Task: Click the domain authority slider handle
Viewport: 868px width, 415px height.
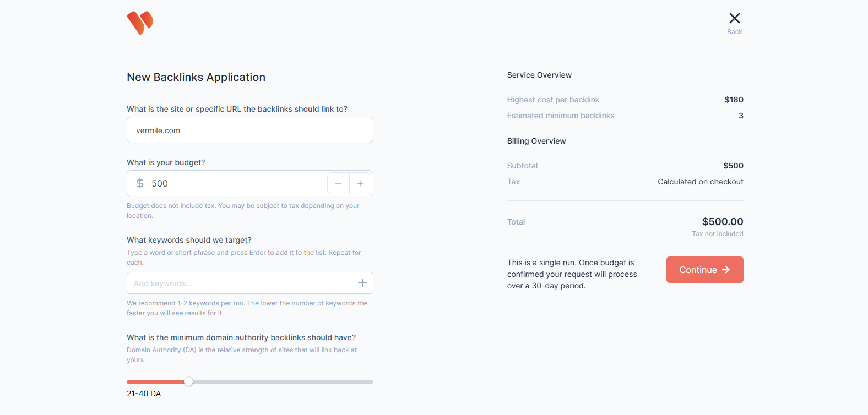Action: [188, 381]
